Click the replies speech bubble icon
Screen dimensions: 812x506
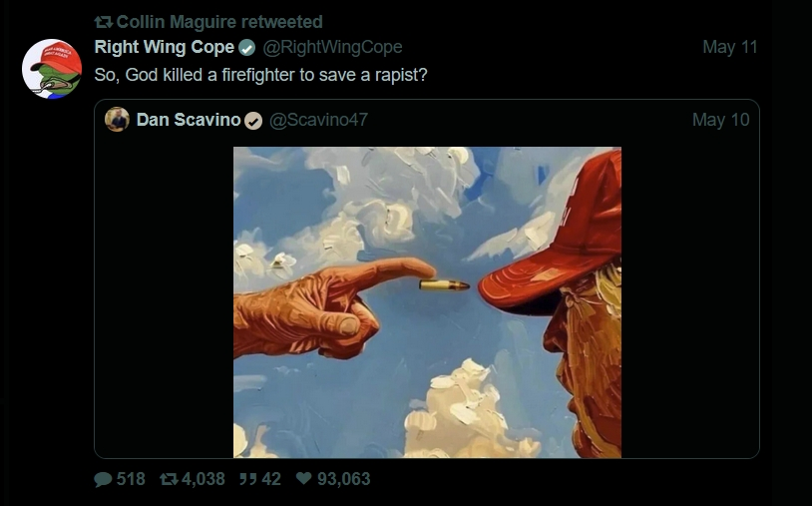103,479
